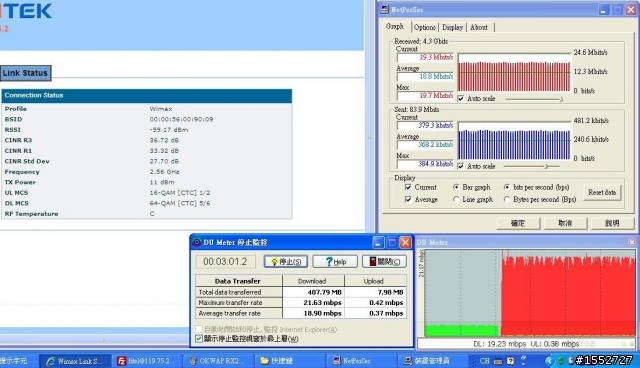Open the NetPerSec taskbar window

pyautogui.click(x=358, y=361)
